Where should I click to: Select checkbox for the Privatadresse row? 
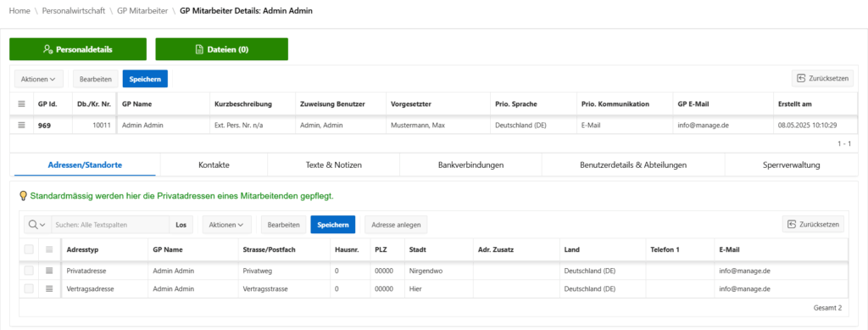click(x=29, y=271)
